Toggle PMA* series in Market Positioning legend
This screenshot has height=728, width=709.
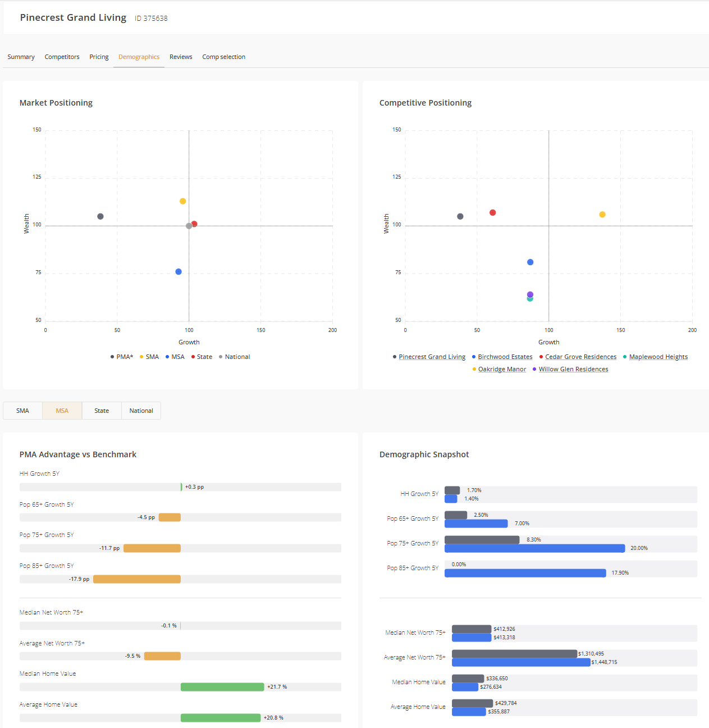122,357
